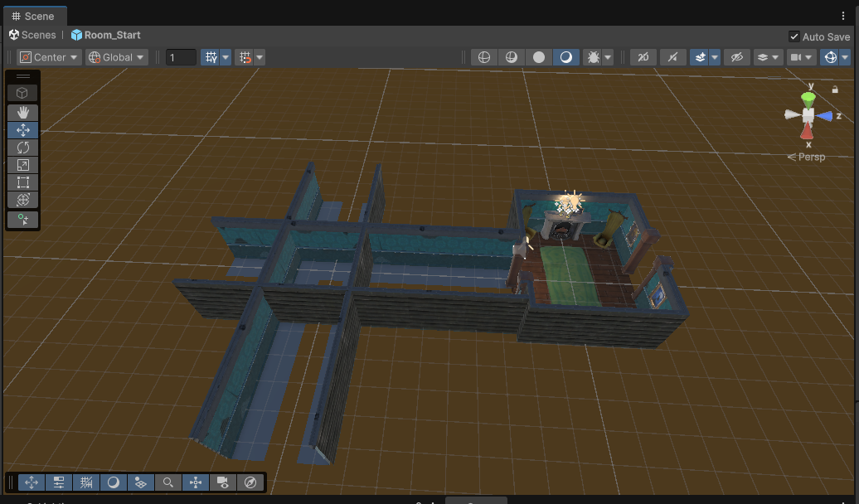
Task: Select the Hand view tool
Action: pos(22,112)
